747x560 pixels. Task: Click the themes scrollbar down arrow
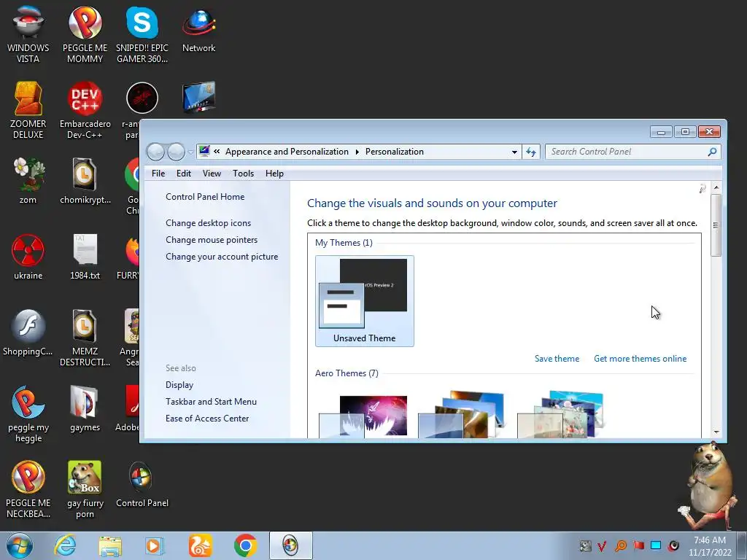pyautogui.click(x=716, y=432)
